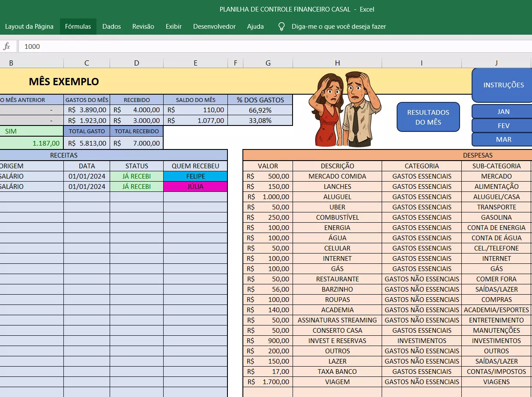Click the lightbulb Tell Me icon
532x397 pixels.
pos(281,27)
